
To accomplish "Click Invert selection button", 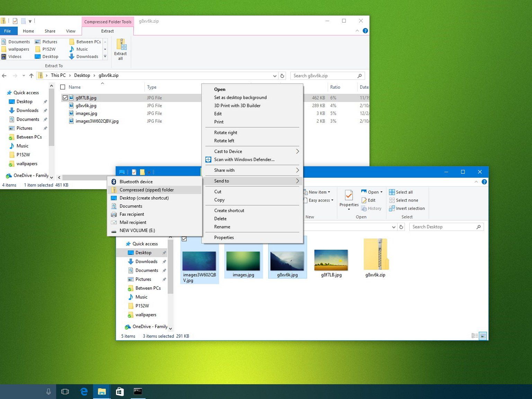I will pos(407,209).
